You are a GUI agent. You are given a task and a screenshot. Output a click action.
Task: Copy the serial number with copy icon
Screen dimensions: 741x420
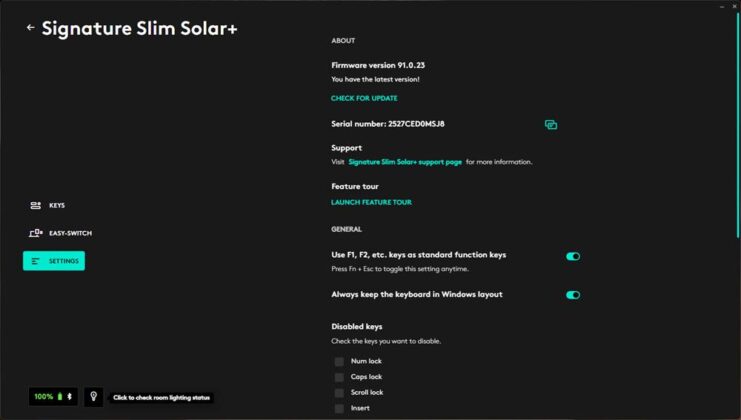[551, 125]
